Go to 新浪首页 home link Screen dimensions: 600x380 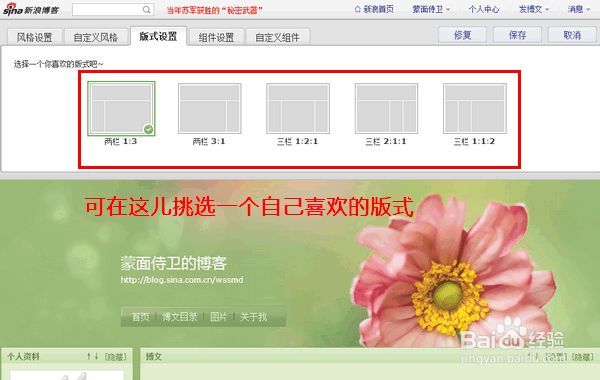374,9
